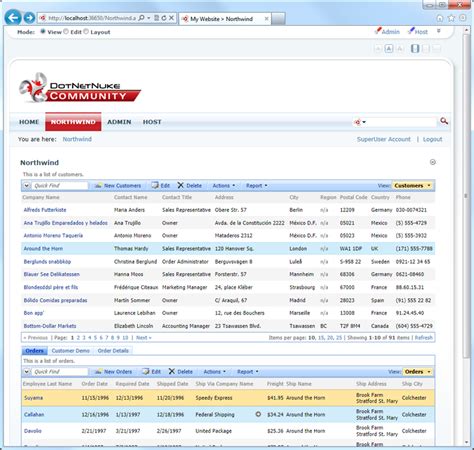The width and height of the screenshot is (474, 450).
Task: Sort customers by the Company Name header
Action: [41, 197]
